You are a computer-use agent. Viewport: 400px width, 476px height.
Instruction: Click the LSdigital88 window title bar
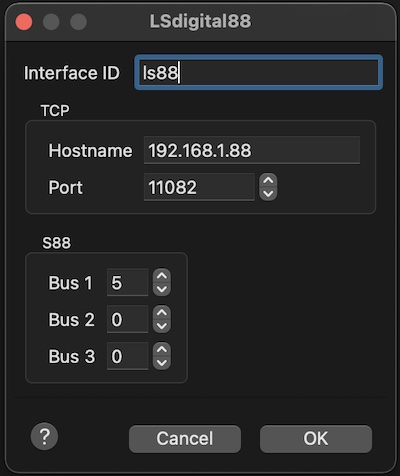[x=200, y=21]
